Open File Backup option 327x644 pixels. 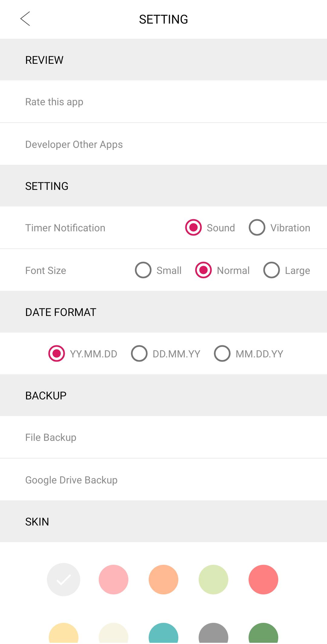coord(51,437)
